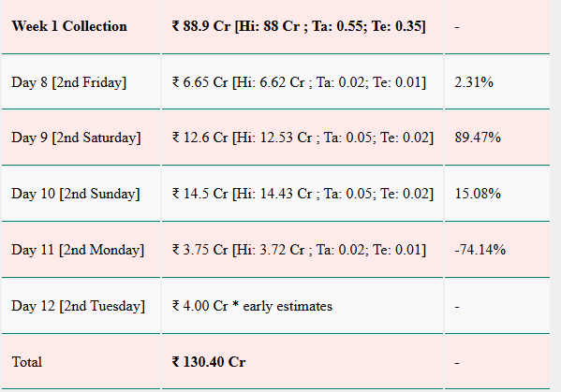Click the Total row label

tap(27, 362)
